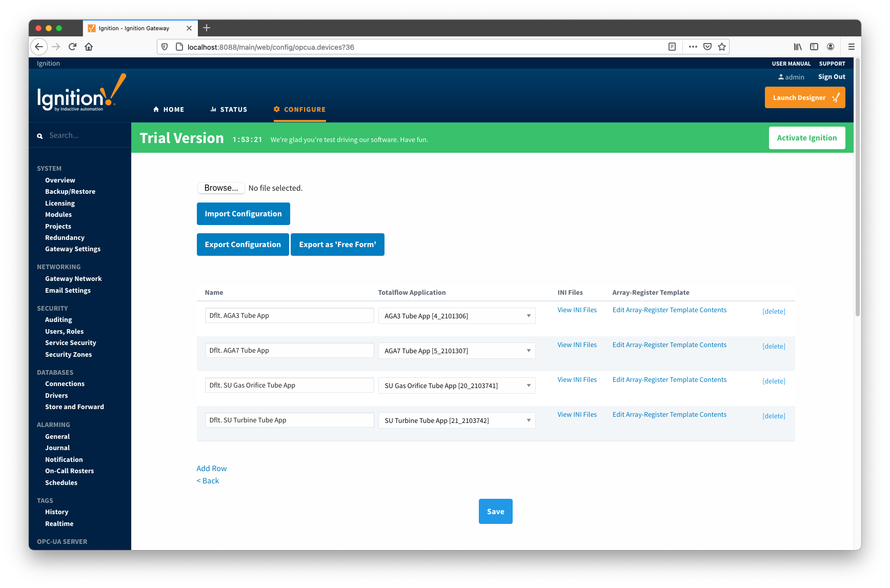Browse for a configuration file

click(x=221, y=188)
